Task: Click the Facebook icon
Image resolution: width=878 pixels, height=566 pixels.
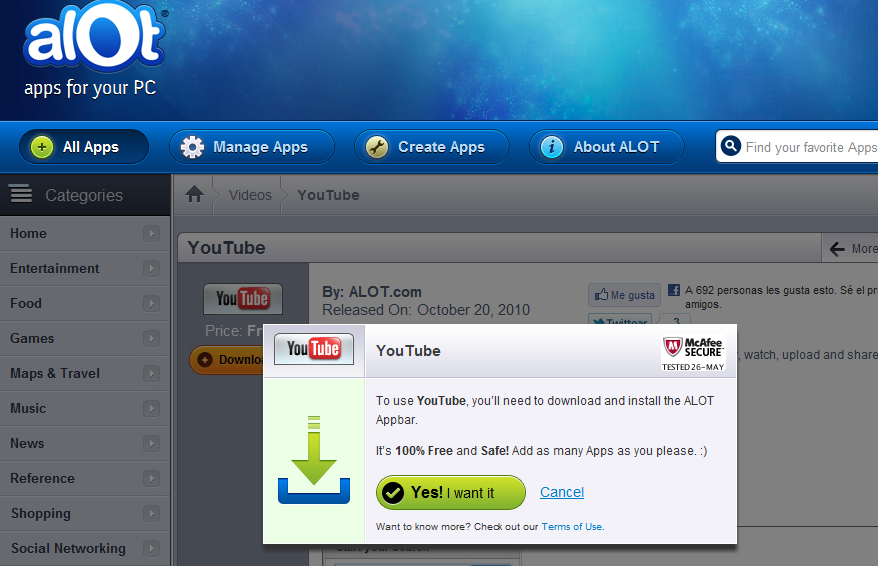Action: click(674, 290)
